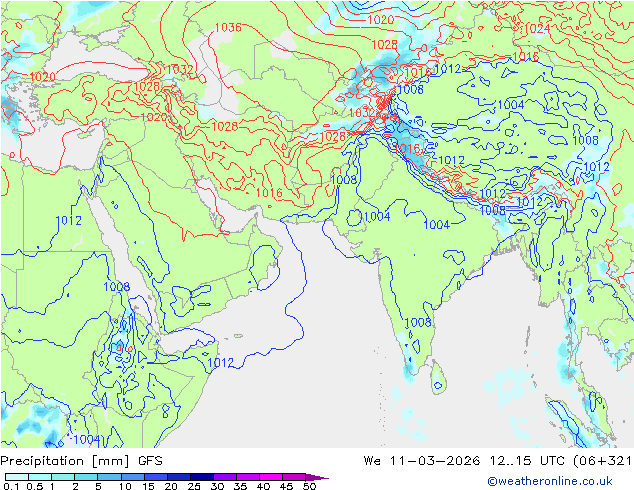Image resolution: width=634 pixels, height=490 pixels.
Task: Click the legend value '25'
Action: pyautogui.click(x=194, y=486)
